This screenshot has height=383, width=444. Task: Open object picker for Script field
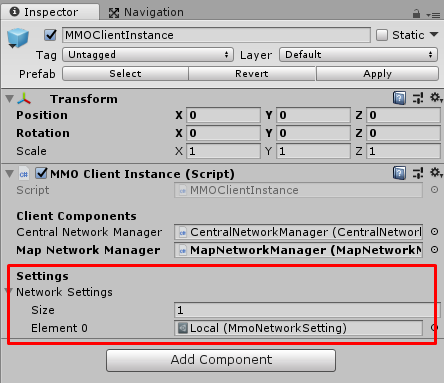[434, 190]
